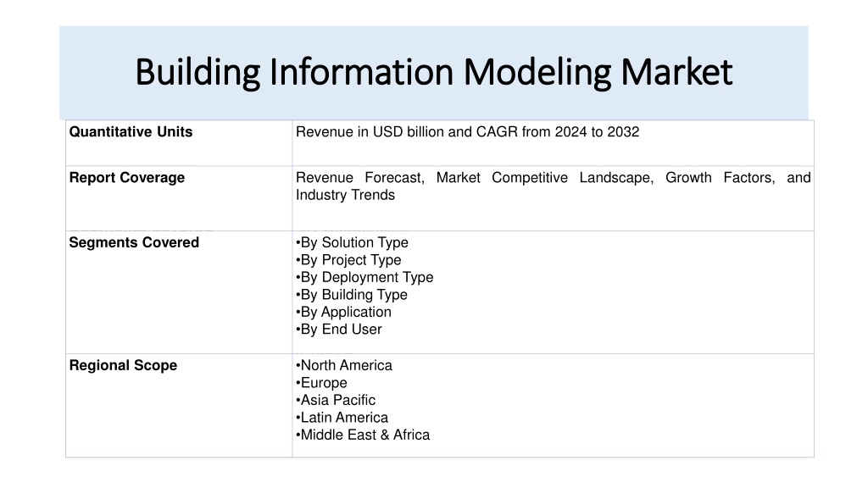Select the By Application item
This screenshot has width=868, height=488.
coord(344,312)
